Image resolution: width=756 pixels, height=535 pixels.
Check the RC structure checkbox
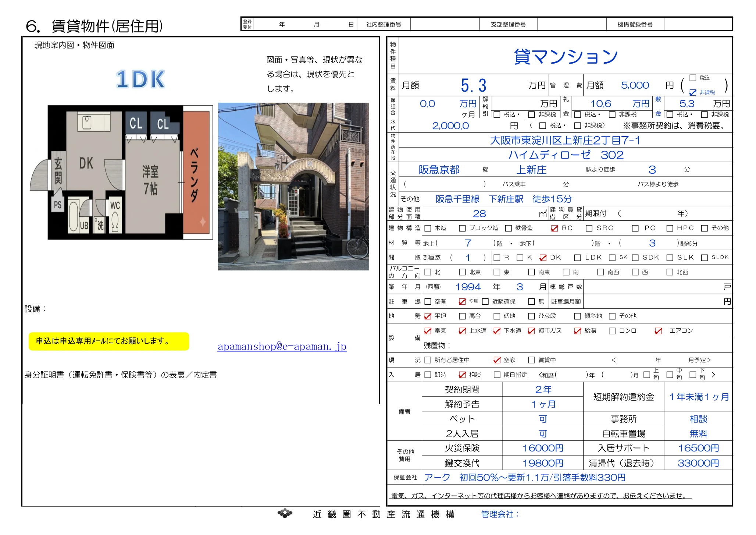pos(554,228)
